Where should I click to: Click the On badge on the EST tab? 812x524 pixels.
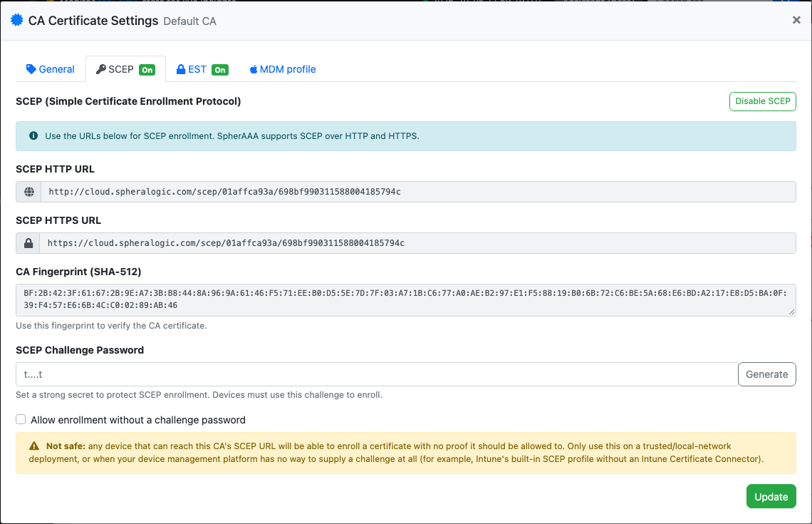[220, 70]
